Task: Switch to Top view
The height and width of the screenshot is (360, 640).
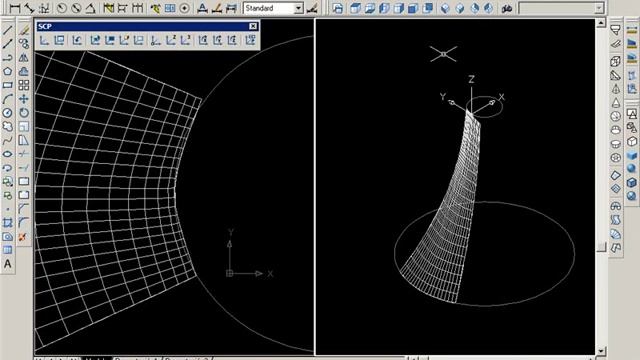Action: [x=356, y=8]
